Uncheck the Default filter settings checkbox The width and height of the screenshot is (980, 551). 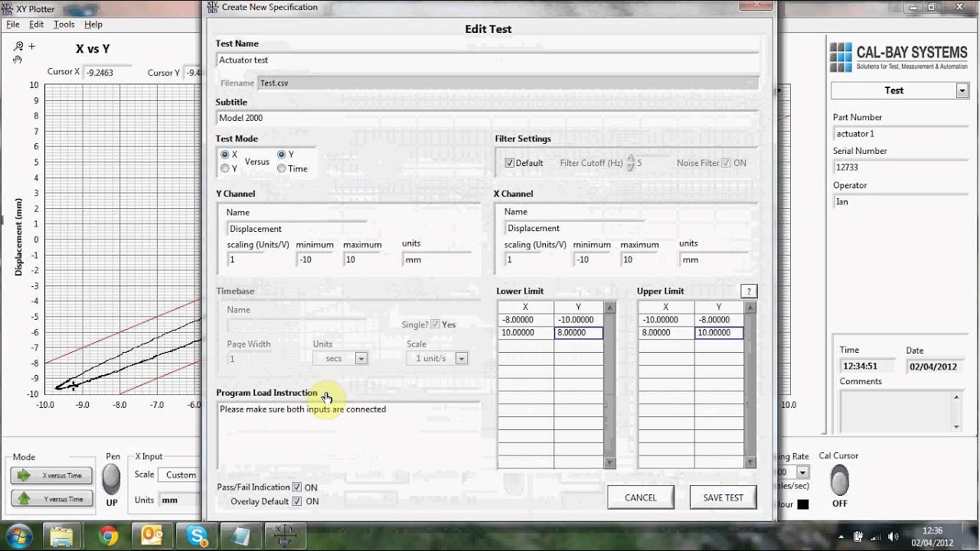(x=509, y=163)
